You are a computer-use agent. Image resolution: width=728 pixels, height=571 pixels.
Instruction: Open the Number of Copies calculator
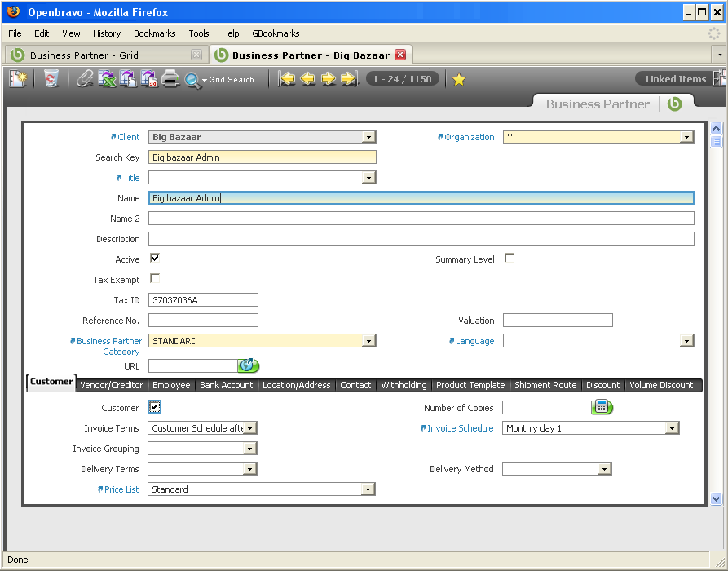602,407
